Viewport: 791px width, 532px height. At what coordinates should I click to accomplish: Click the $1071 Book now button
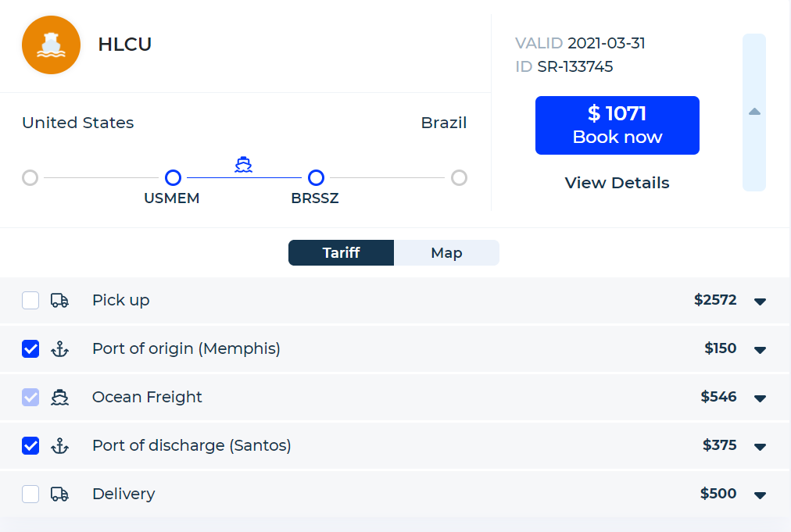coord(617,125)
